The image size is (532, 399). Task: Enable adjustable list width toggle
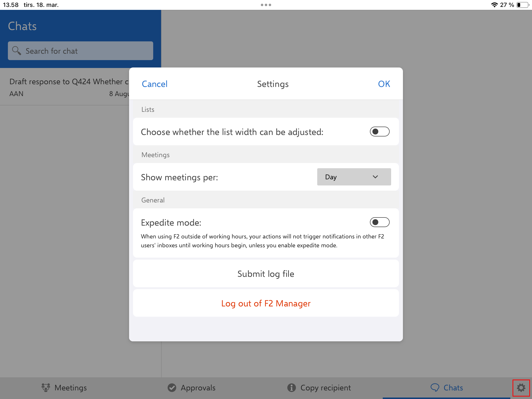(x=380, y=132)
